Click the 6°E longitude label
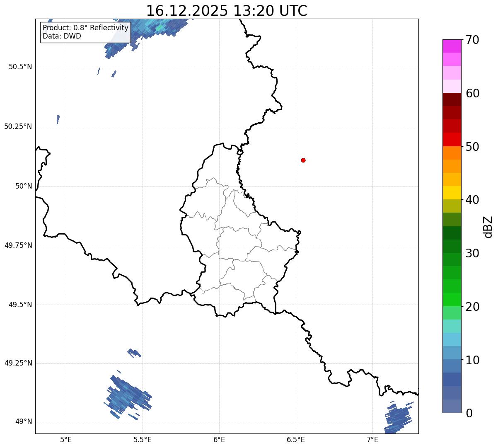Screen dimensions: 498x448 pos(219,439)
